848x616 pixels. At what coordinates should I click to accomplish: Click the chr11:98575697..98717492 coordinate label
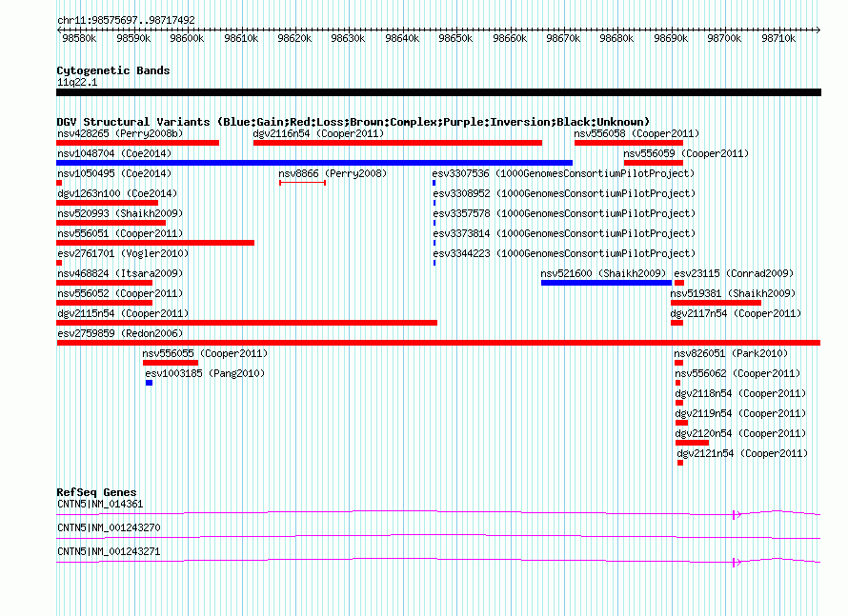pyautogui.click(x=126, y=20)
